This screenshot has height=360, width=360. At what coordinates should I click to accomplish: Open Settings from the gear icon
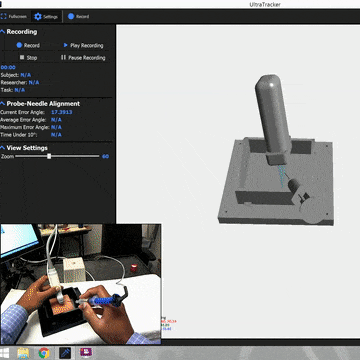46,16
